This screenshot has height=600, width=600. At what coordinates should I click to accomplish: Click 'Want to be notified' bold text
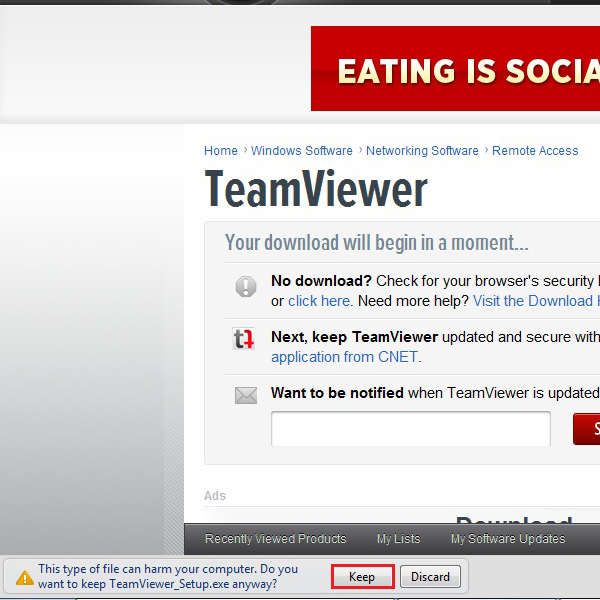tap(337, 393)
